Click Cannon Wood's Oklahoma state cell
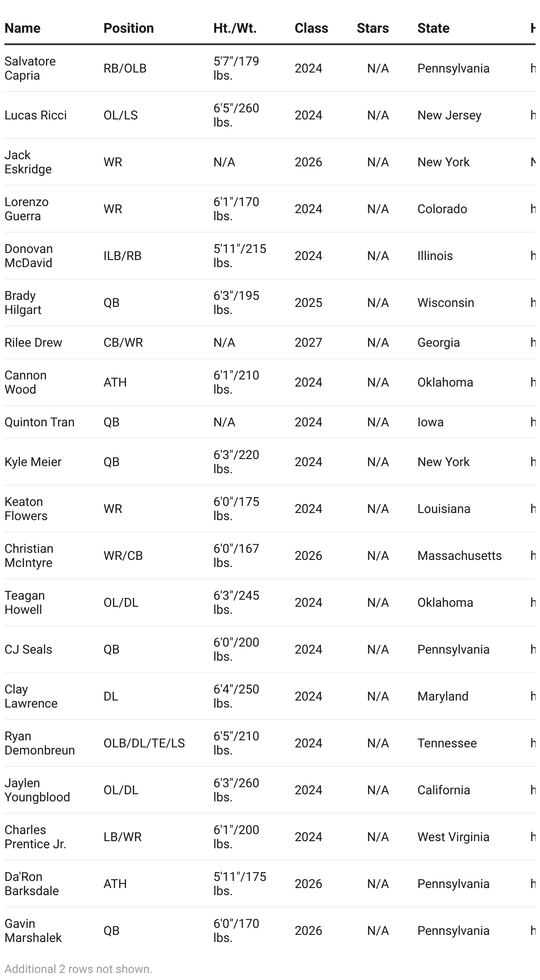The image size is (540, 980). click(445, 382)
